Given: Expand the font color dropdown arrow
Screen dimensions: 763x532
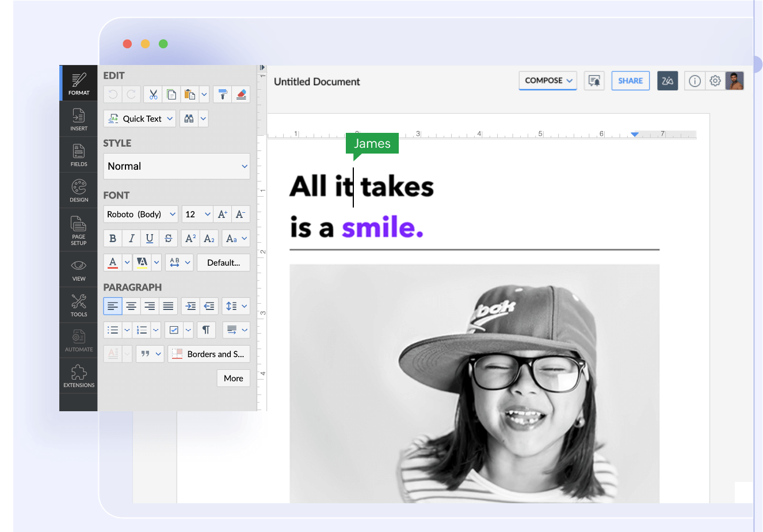Looking at the screenshot, I should (127, 262).
